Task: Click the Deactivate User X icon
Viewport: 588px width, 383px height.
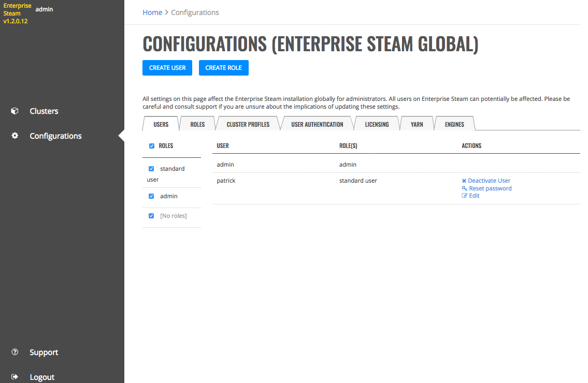Action: (x=464, y=181)
